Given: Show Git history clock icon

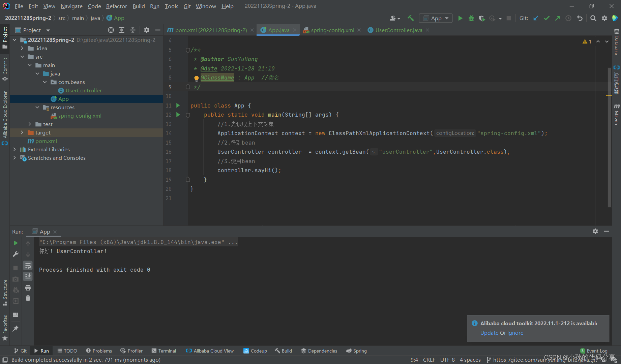Looking at the screenshot, I should click(x=568, y=18).
